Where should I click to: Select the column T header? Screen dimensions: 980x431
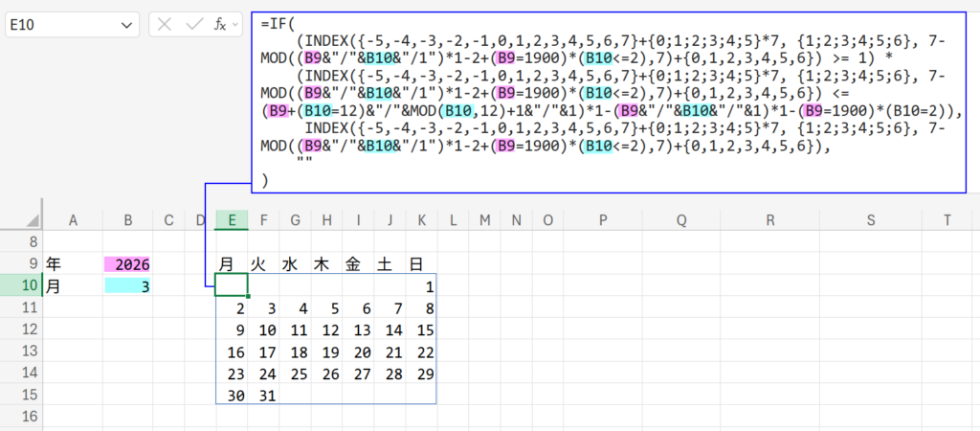pos(947,220)
